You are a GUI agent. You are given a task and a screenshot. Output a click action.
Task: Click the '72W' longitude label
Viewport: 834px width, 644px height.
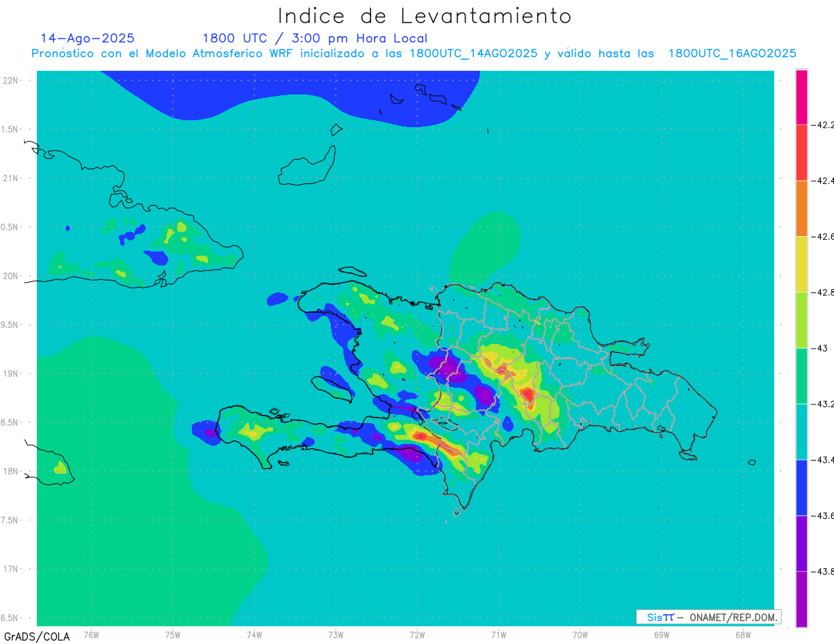pyautogui.click(x=418, y=634)
